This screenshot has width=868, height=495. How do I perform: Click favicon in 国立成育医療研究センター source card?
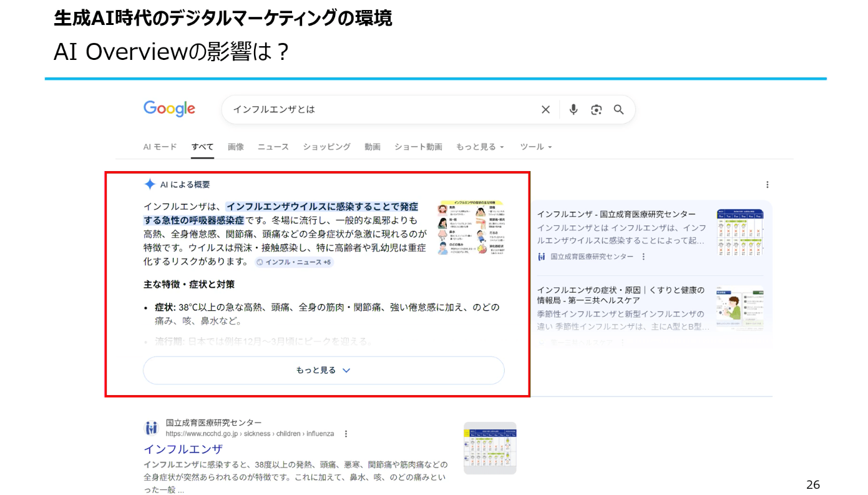coord(542,257)
